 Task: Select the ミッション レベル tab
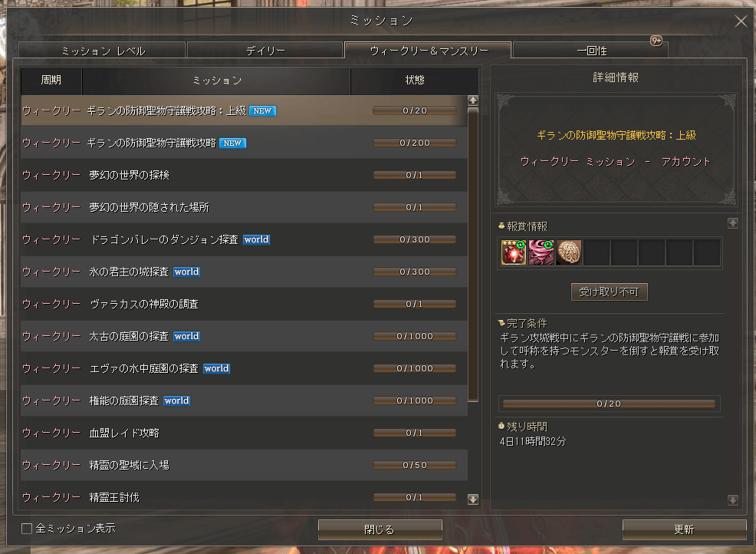tap(104, 49)
